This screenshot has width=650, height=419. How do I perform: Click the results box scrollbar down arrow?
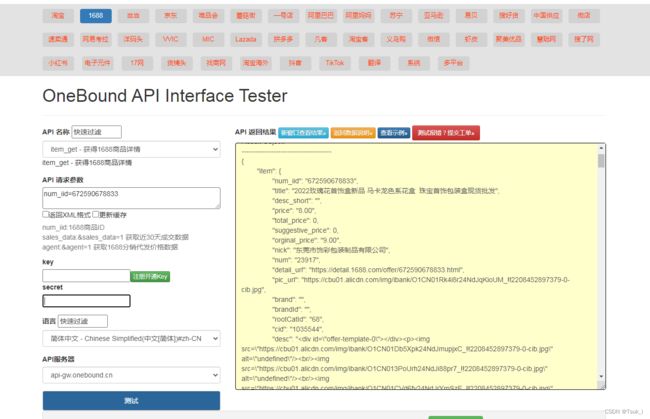[601, 376]
